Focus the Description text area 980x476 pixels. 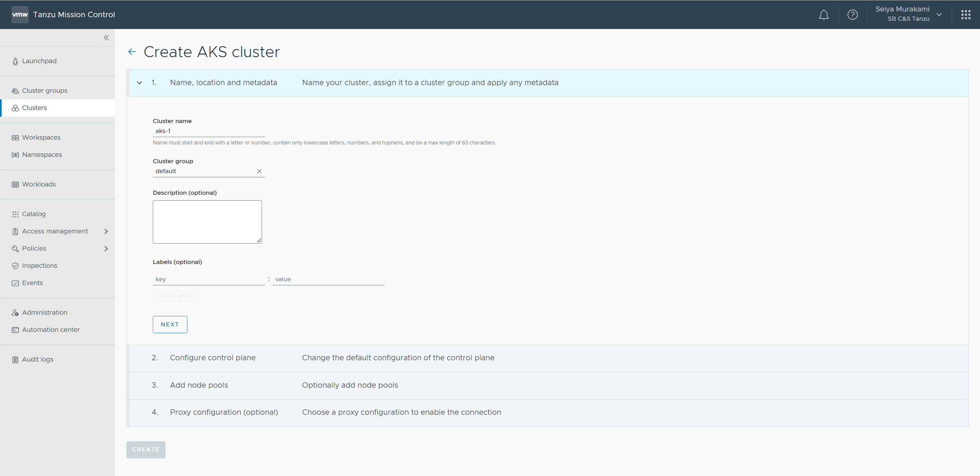(x=207, y=222)
